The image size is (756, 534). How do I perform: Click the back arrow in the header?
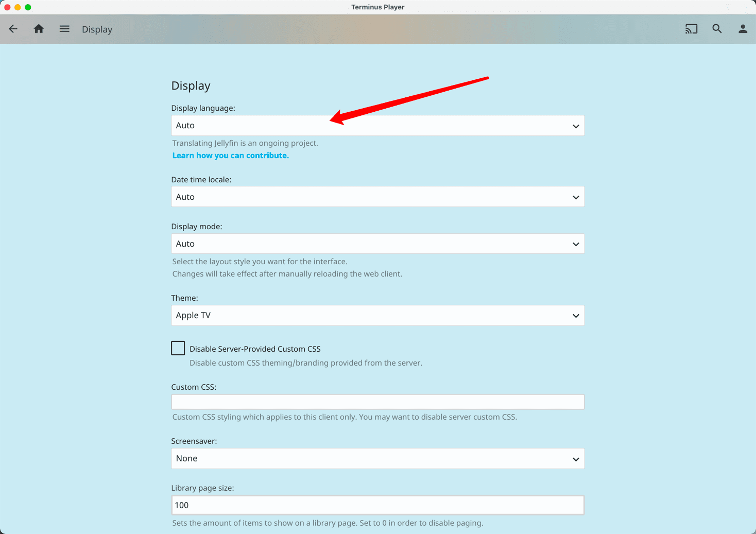(13, 29)
